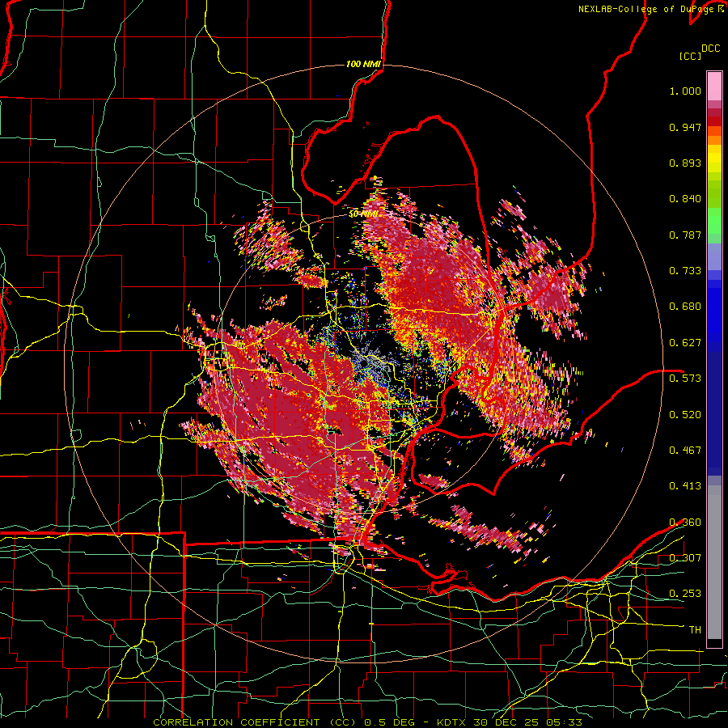Image resolution: width=728 pixels, height=728 pixels.
Task: Click the 0.627 scale value
Action: 685,343
